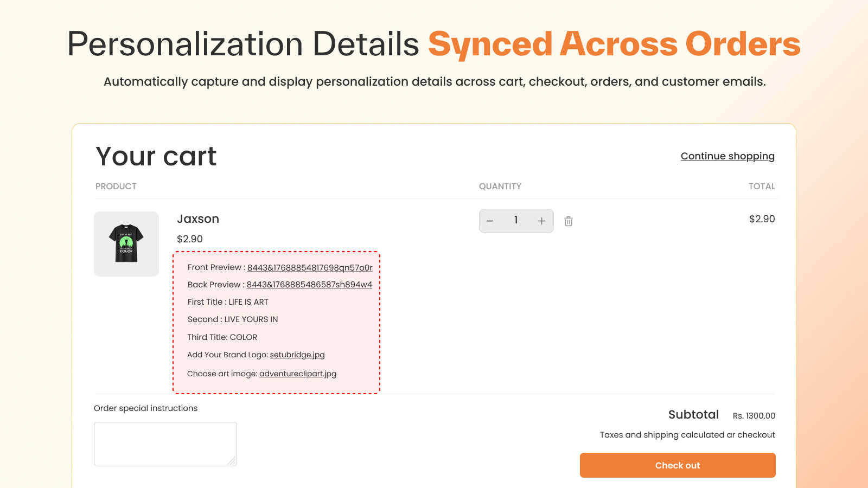
Task: Select Continue shopping
Action: (727, 156)
